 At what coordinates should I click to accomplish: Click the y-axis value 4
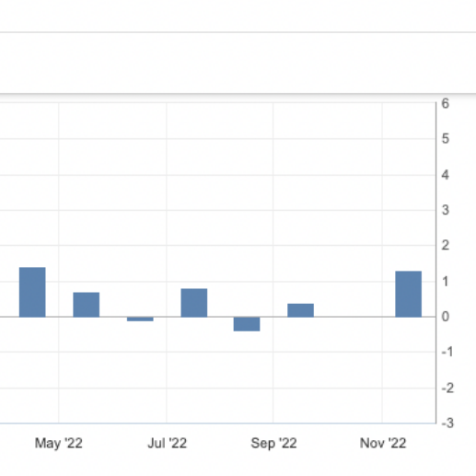coord(446,175)
